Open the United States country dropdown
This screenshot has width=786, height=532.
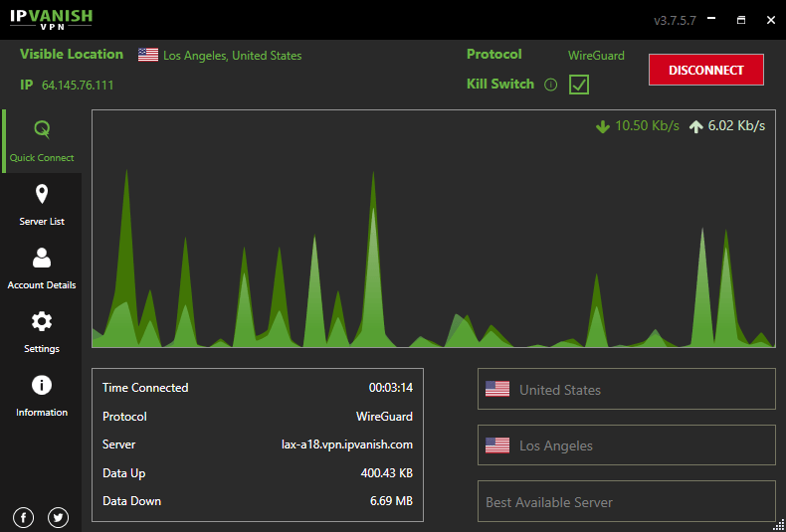coord(627,389)
